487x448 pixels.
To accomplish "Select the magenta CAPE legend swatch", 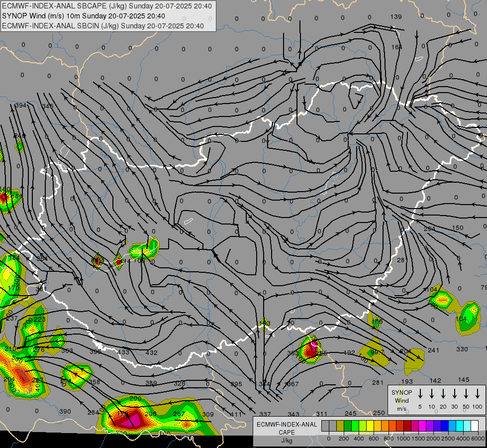I will click(x=422, y=426).
